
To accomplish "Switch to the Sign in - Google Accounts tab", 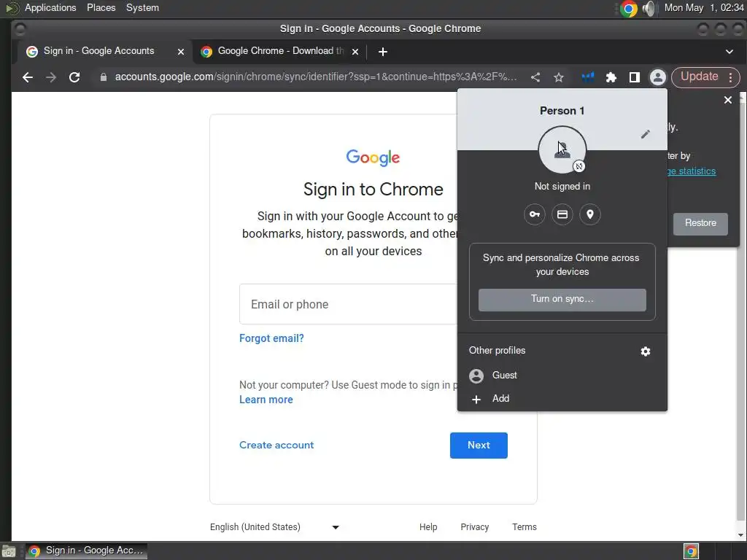I will [x=99, y=51].
